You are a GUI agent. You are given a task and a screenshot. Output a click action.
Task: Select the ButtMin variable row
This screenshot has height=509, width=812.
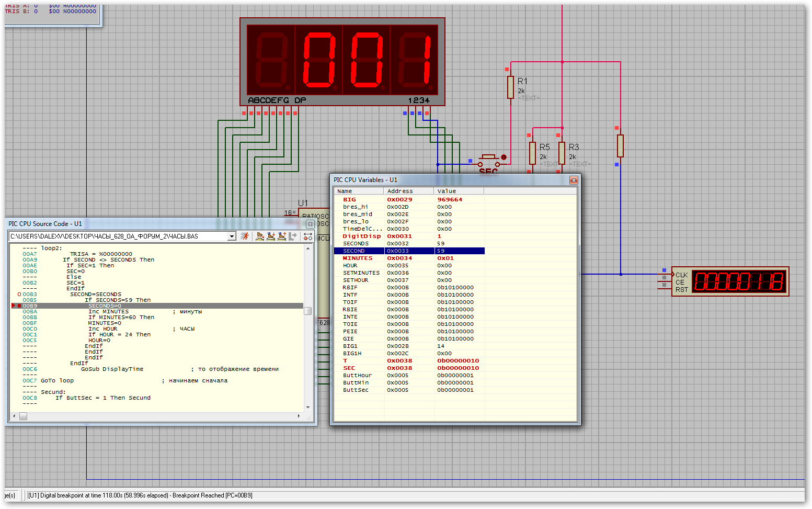(409, 383)
